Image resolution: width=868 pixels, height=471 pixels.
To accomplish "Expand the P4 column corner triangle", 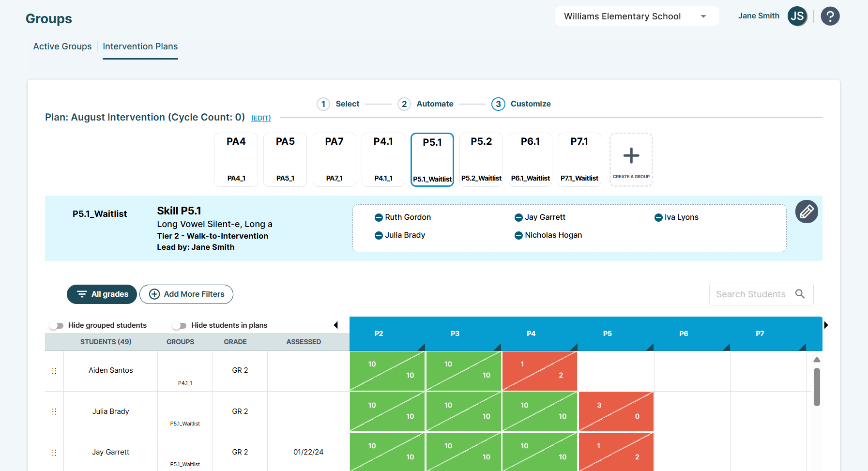I will 574,347.
